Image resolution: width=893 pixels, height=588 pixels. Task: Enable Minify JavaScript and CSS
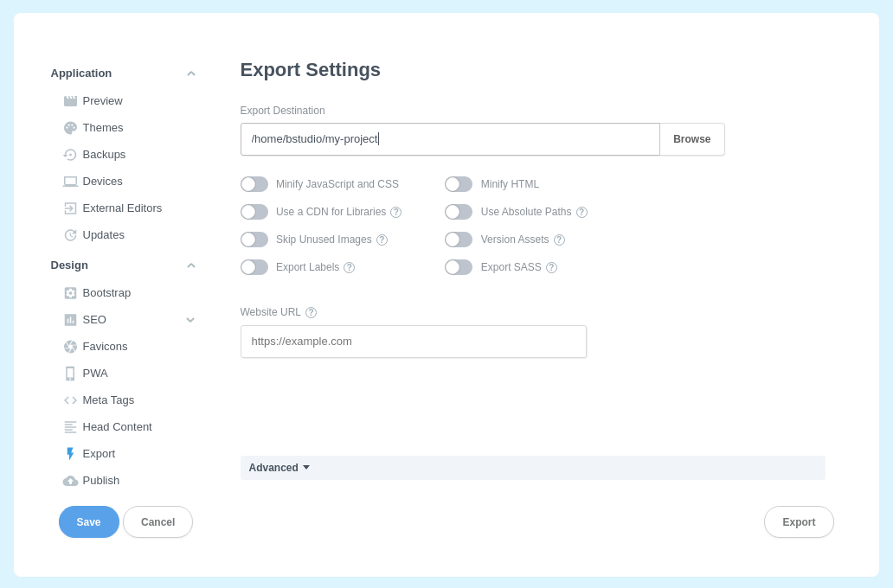(254, 183)
